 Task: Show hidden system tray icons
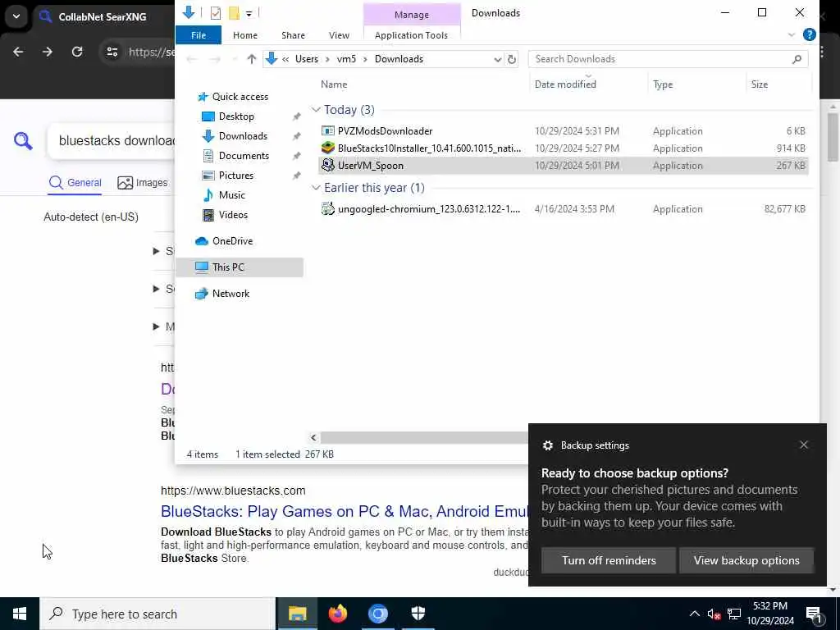tap(694, 614)
